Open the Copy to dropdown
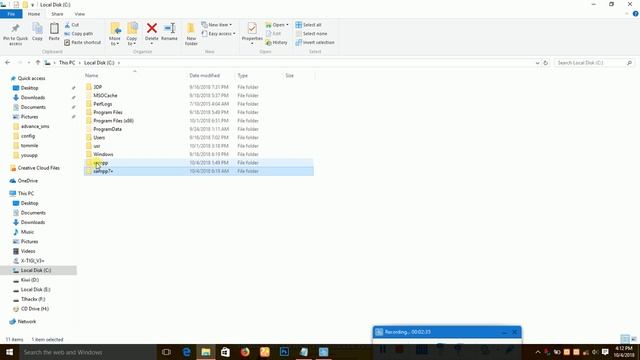Image resolution: width=640 pixels, height=360 pixels. pos(132,34)
